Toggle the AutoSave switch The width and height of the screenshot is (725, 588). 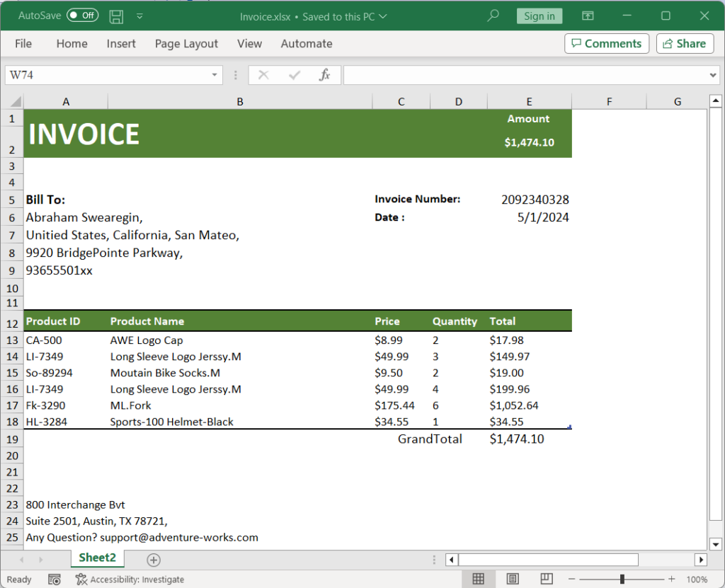[83, 16]
